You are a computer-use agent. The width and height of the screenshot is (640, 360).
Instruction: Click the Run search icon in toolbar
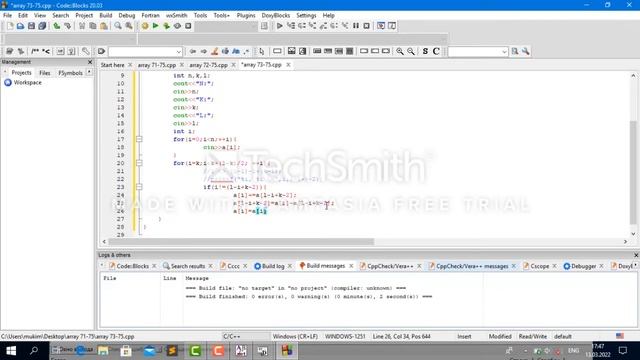pyautogui.click(x=515, y=51)
